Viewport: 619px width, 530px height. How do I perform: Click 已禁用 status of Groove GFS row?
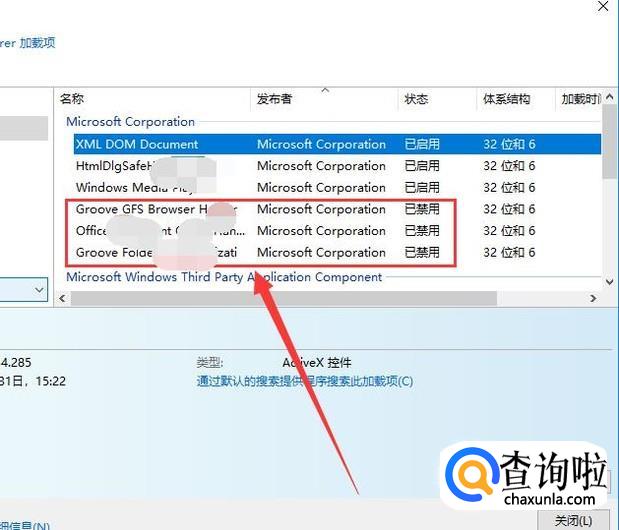(x=422, y=209)
